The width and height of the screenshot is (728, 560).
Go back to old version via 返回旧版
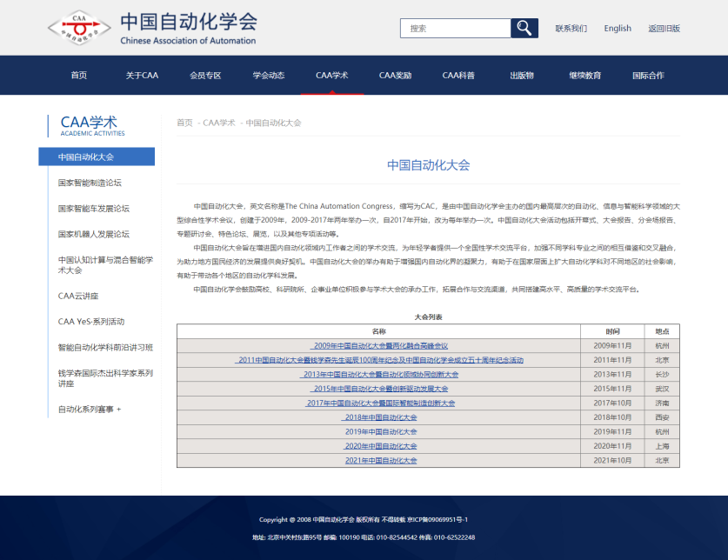(x=664, y=29)
